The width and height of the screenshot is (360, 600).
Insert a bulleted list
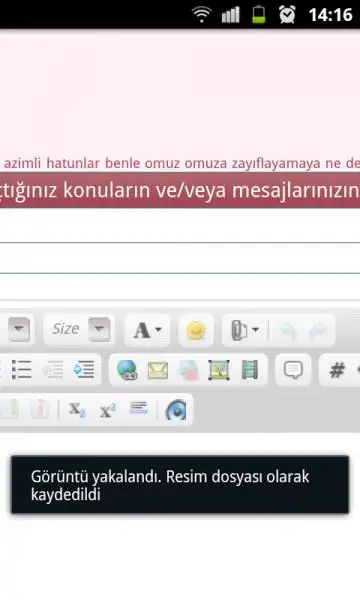pos(21,370)
